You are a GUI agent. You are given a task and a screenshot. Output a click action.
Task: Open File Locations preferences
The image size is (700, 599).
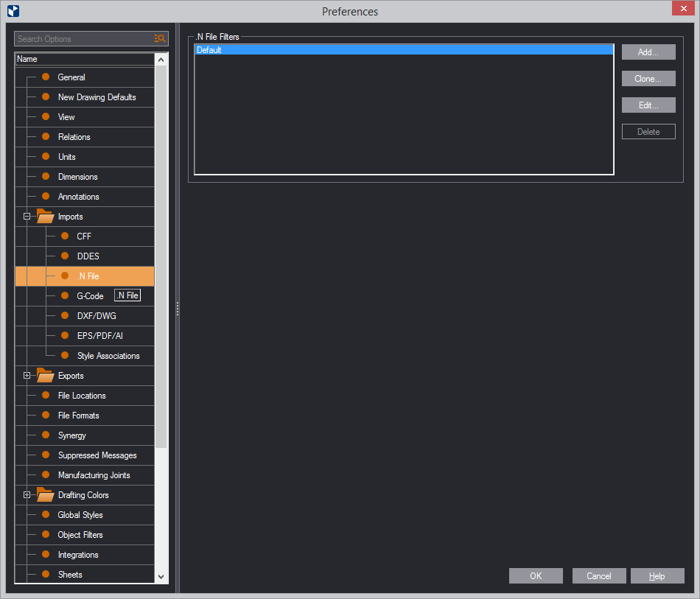pos(82,396)
